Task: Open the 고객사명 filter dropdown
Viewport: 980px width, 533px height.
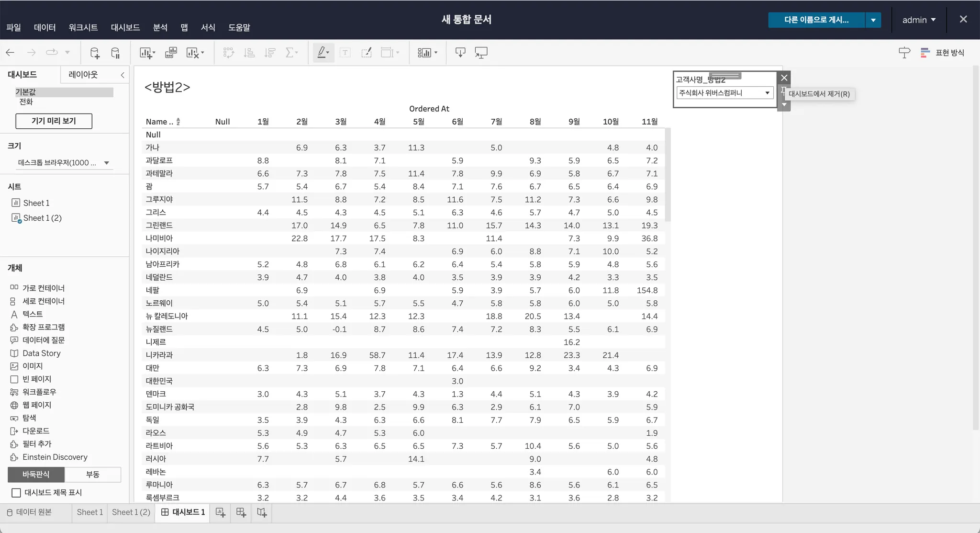Action: (767, 93)
